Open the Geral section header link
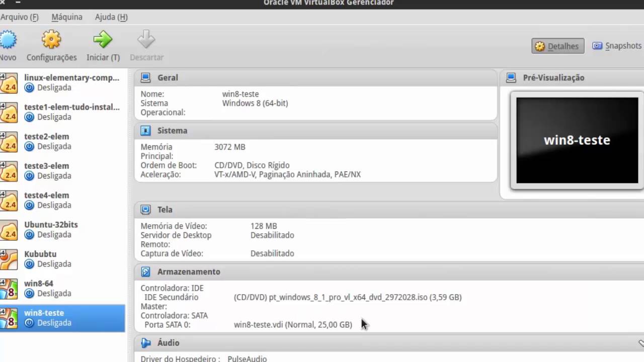 tap(168, 78)
